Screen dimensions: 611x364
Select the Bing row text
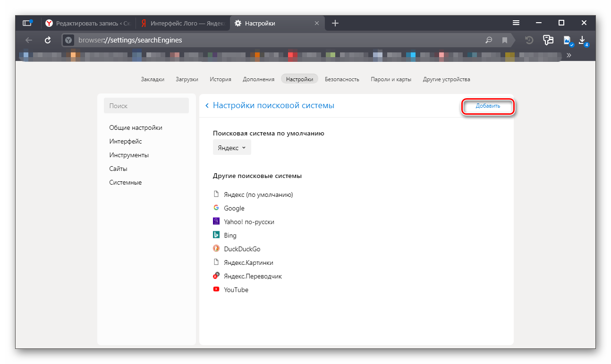click(x=230, y=236)
